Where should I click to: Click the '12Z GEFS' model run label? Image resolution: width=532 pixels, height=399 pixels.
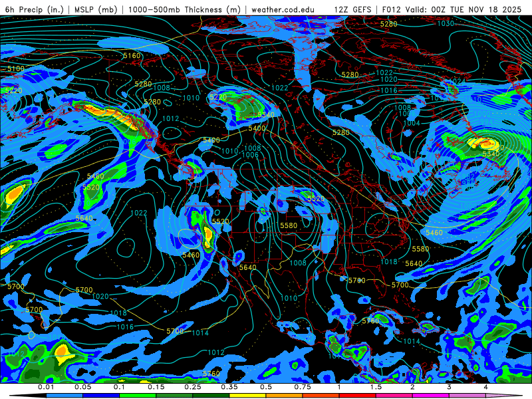pyautogui.click(x=352, y=9)
